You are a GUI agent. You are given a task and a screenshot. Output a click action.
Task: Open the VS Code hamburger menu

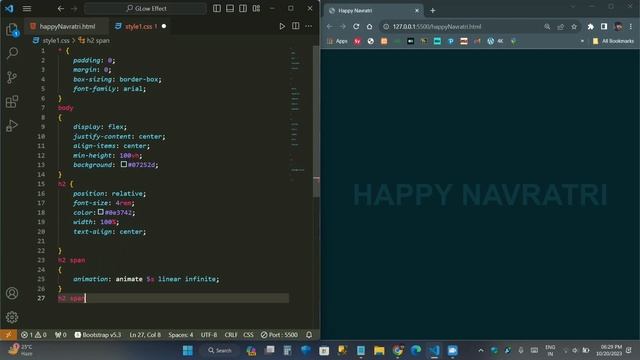click(27, 8)
